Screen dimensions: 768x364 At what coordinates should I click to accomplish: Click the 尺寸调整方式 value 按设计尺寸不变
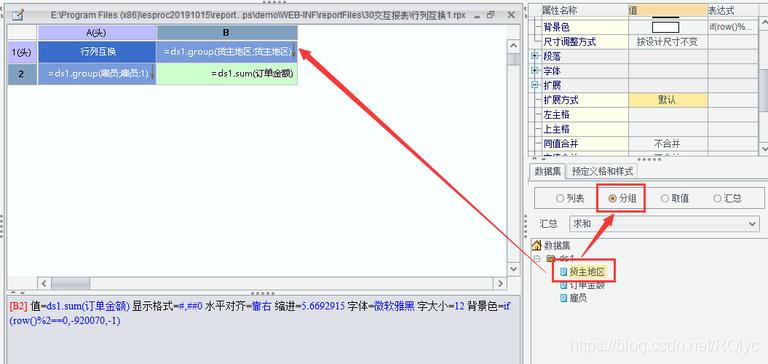coord(668,42)
